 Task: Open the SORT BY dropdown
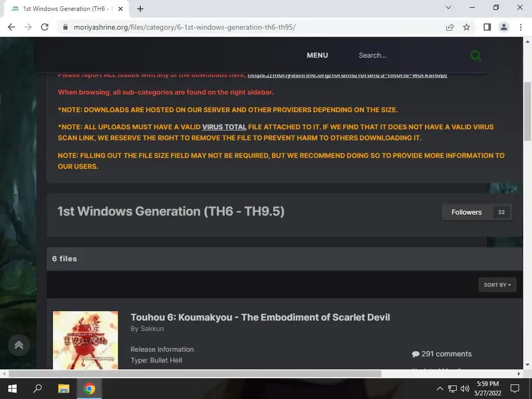(497, 285)
